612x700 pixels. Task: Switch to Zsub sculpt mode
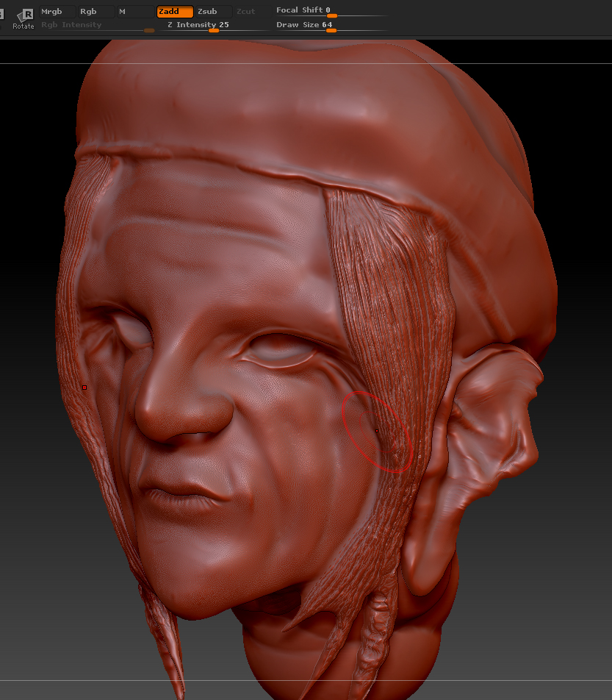(214, 12)
